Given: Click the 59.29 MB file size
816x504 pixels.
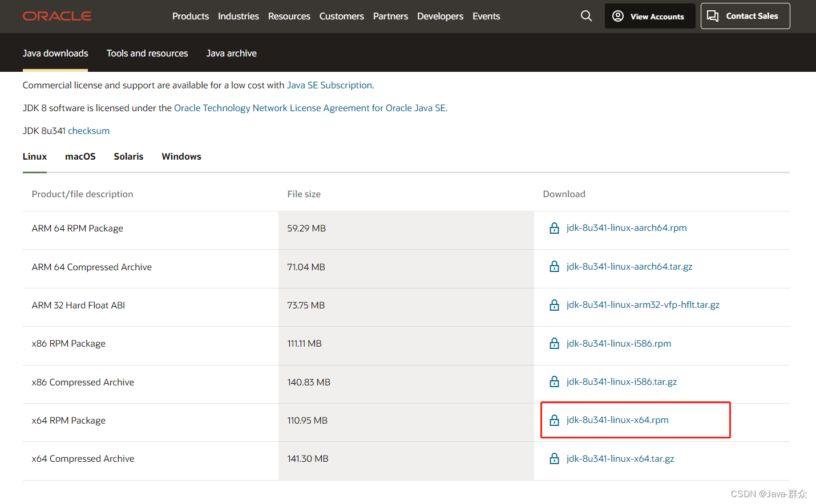Looking at the screenshot, I should pos(306,228).
